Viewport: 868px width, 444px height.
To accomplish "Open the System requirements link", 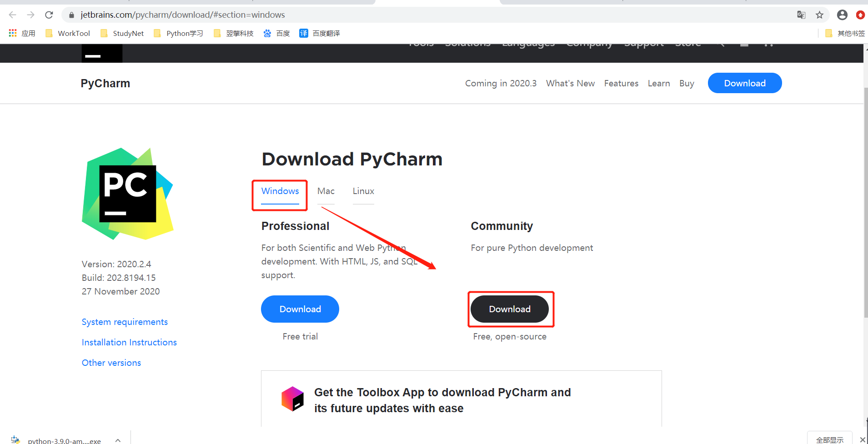I will (x=125, y=322).
